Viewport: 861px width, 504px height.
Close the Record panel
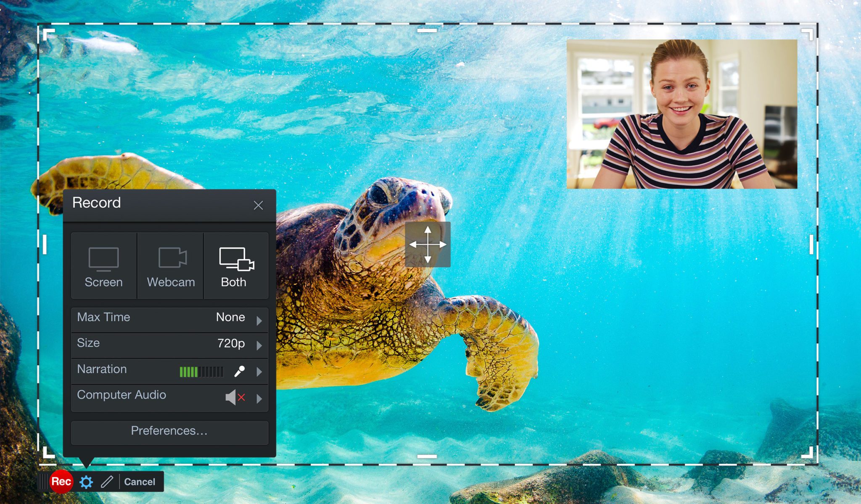coord(259,205)
